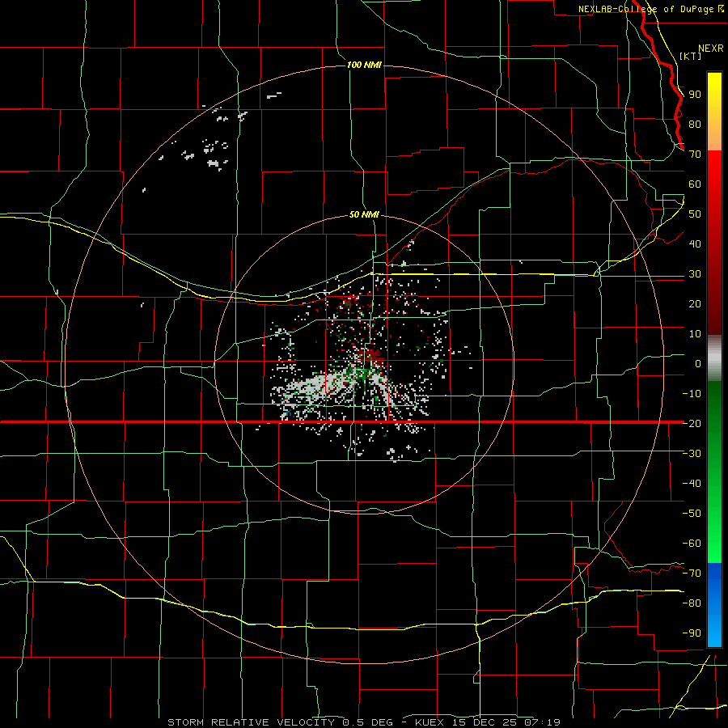Image resolution: width=728 pixels, height=728 pixels.
Task: Select the positive 80 scale value
Action: tap(695, 125)
